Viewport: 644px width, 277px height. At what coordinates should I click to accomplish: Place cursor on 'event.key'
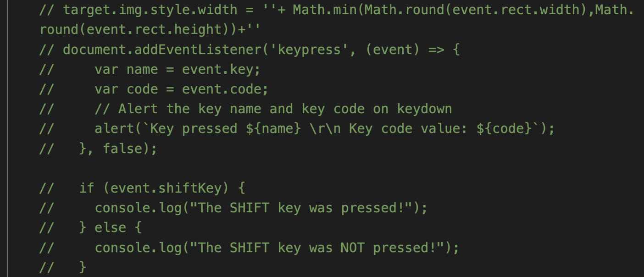218,69
